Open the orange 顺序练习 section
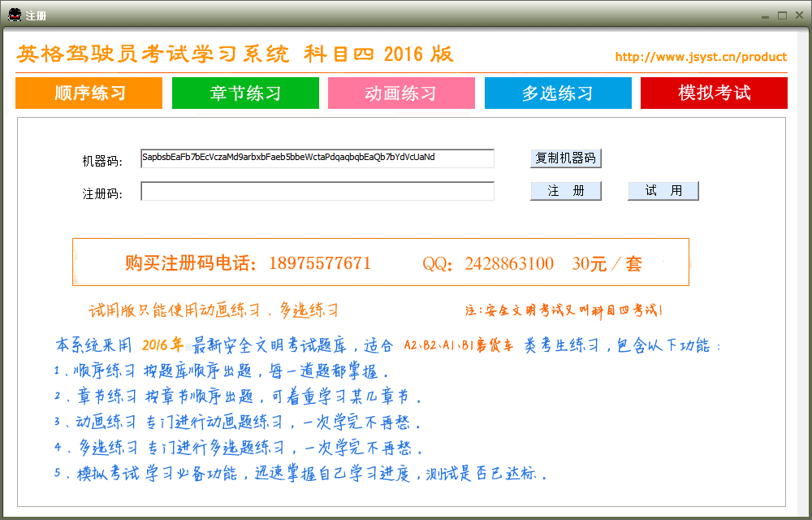This screenshot has width=812, height=520. tap(89, 93)
